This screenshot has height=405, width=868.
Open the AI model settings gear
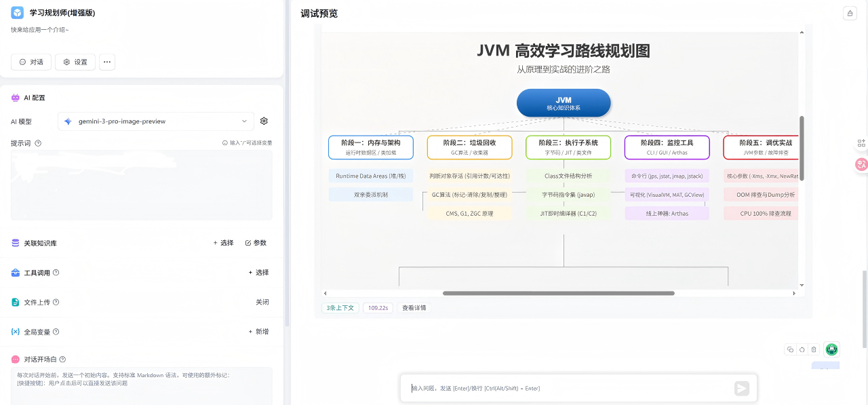coord(264,121)
